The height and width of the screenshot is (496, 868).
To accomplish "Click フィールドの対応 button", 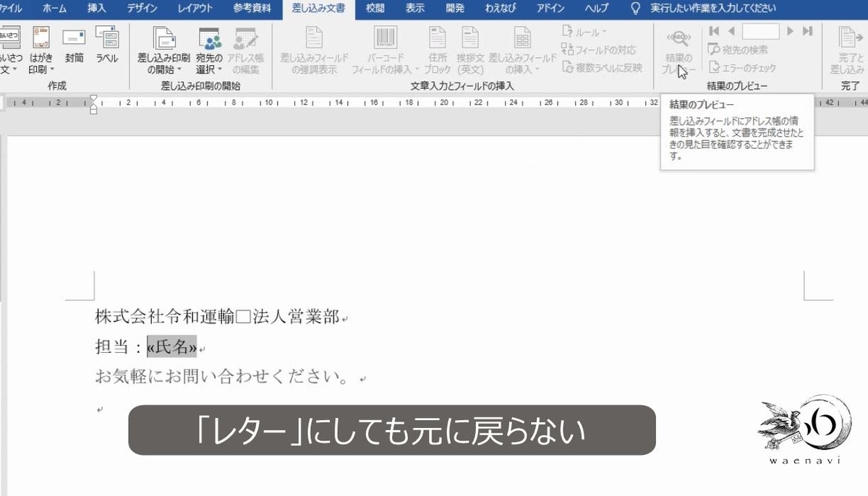I will coord(600,50).
